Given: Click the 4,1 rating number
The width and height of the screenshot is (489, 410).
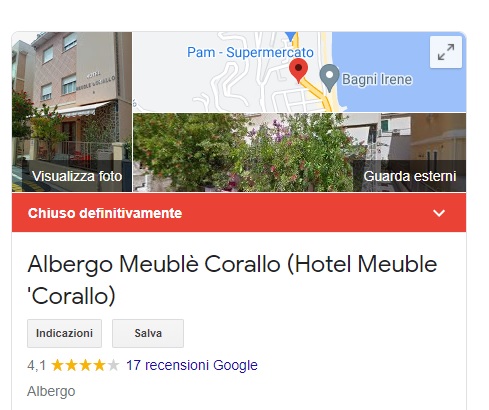Looking at the screenshot, I should click(x=37, y=365).
